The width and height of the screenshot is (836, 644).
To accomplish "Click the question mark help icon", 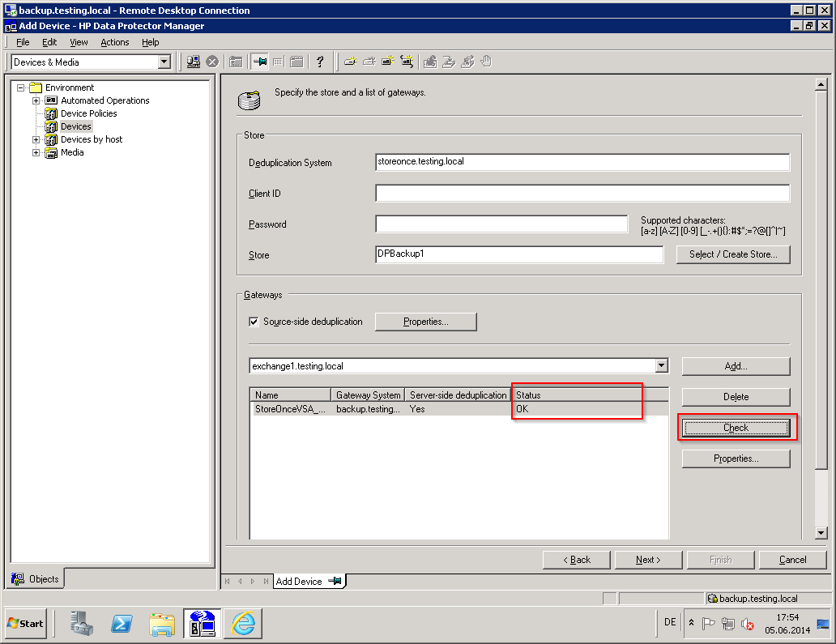I will (x=320, y=62).
